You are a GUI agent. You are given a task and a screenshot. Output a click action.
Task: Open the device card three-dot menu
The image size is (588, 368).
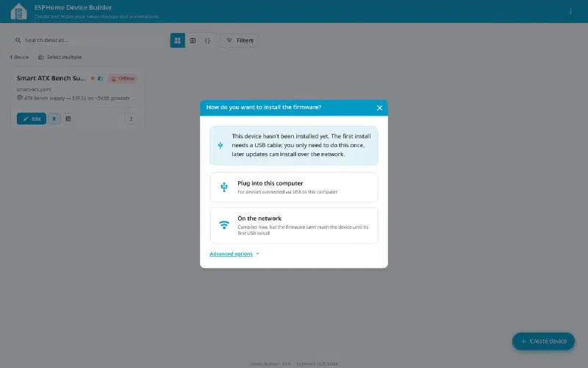click(x=131, y=118)
